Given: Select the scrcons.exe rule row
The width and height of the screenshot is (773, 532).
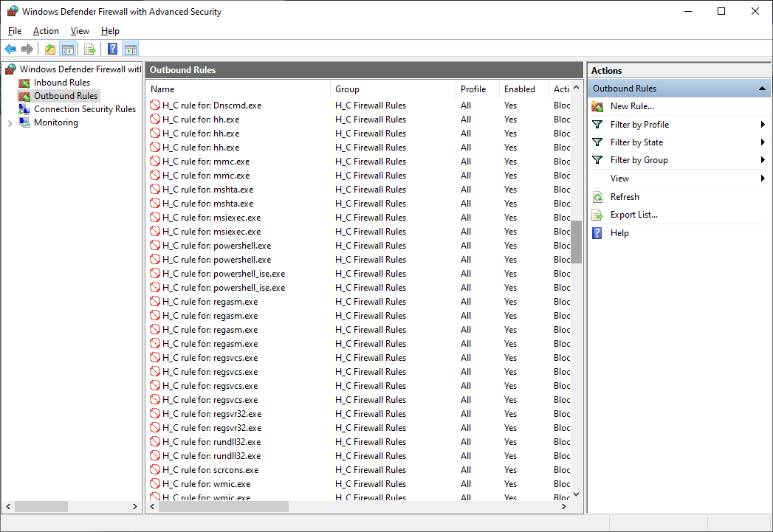Looking at the screenshot, I should point(360,470).
